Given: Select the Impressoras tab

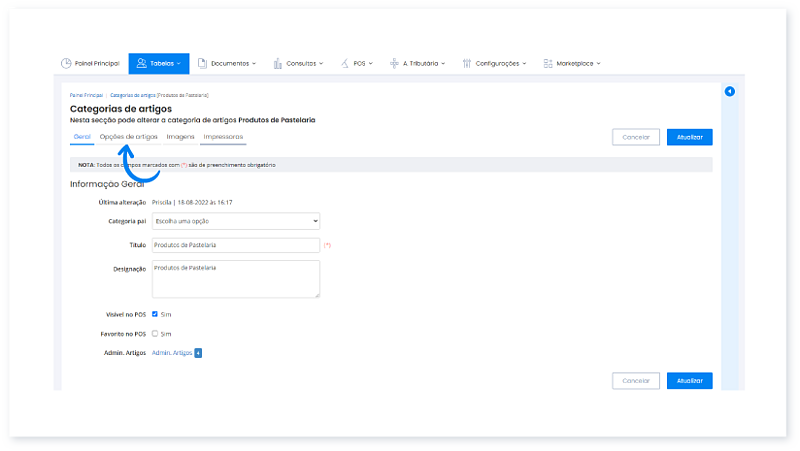Looking at the screenshot, I should coord(223,136).
